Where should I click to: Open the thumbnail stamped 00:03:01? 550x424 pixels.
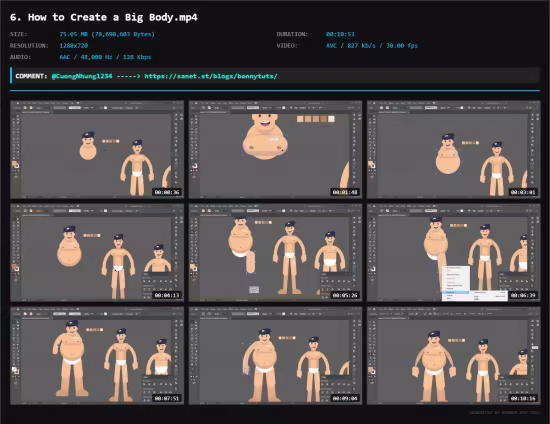454,149
